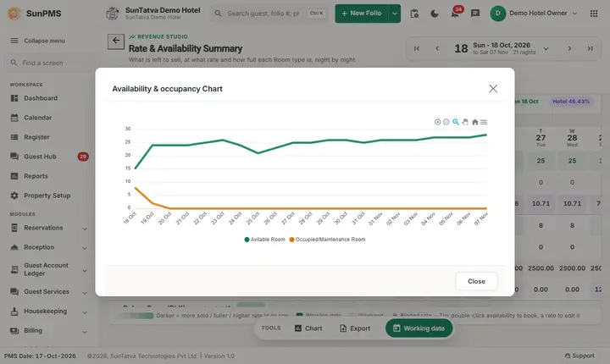
Task: Go to previous date with left chevron
Action: [437, 48]
